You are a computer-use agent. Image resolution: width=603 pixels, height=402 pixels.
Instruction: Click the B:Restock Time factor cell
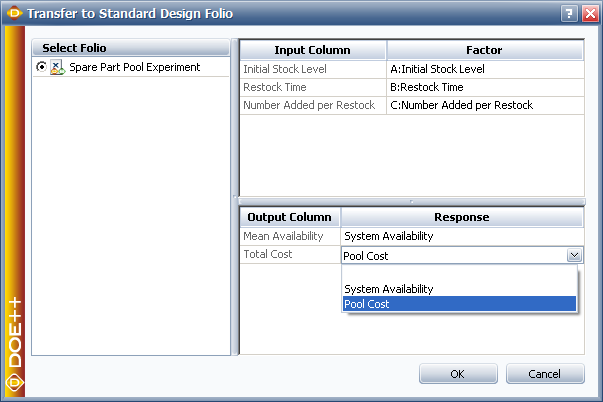[x=485, y=87]
